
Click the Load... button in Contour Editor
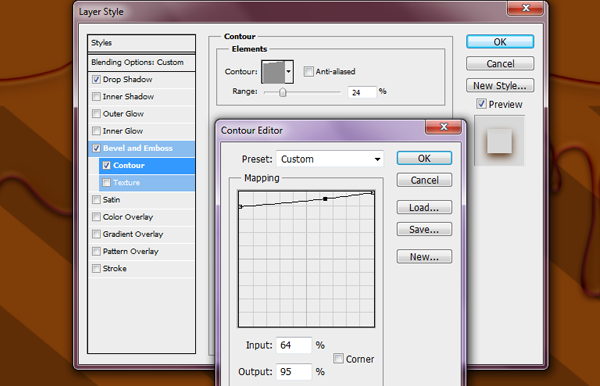click(424, 207)
